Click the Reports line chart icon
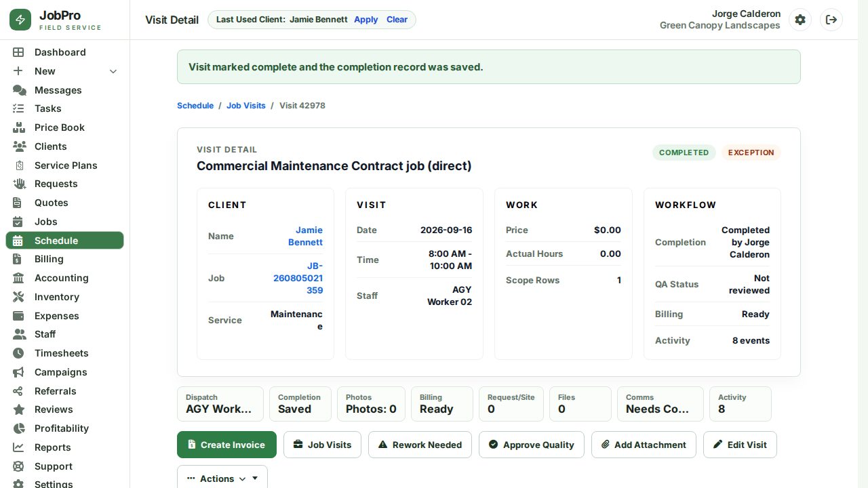The height and width of the screenshot is (488, 868). pos(18,447)
